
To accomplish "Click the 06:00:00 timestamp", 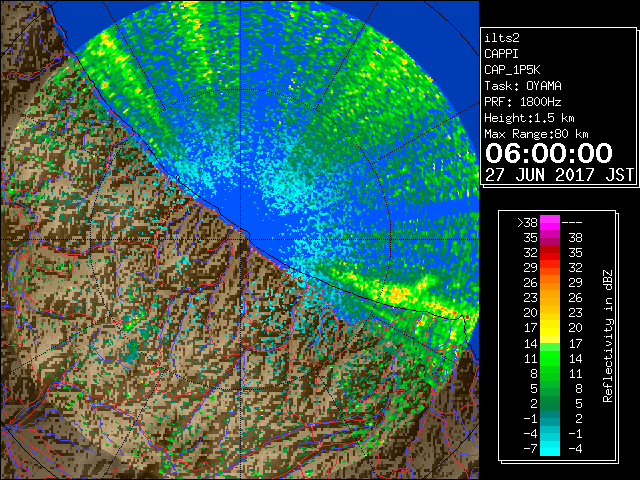I will (549, 153).
